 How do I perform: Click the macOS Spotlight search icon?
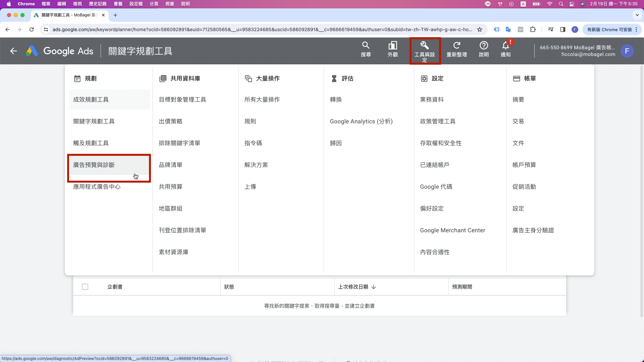coord(561,4)
